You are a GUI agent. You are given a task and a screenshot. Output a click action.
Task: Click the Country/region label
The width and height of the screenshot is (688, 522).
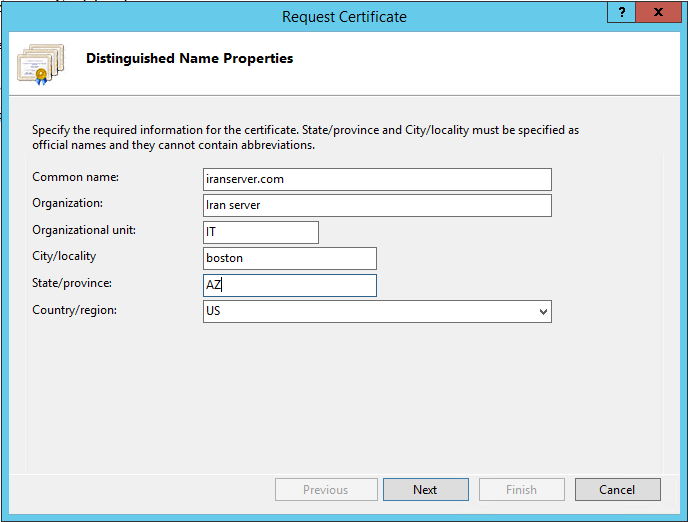tap(75, 310)
